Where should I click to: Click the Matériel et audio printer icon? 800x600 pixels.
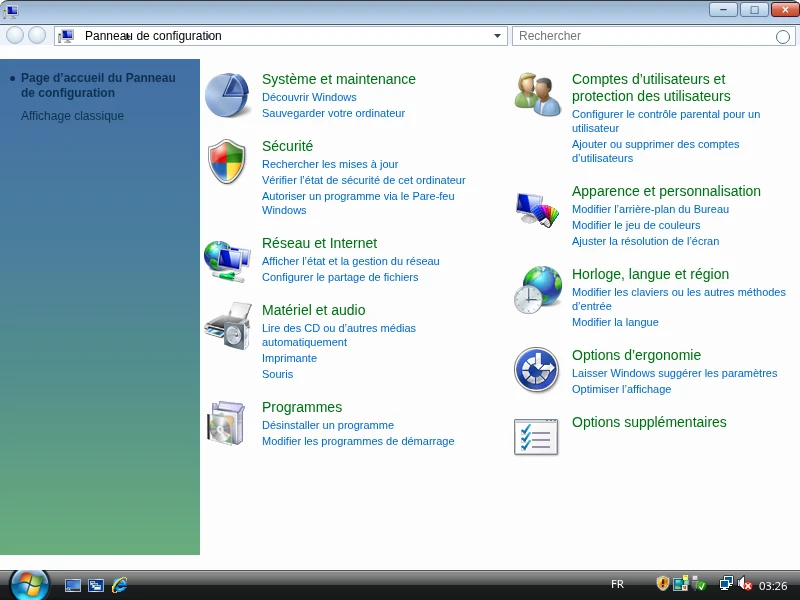pos(228,326)
